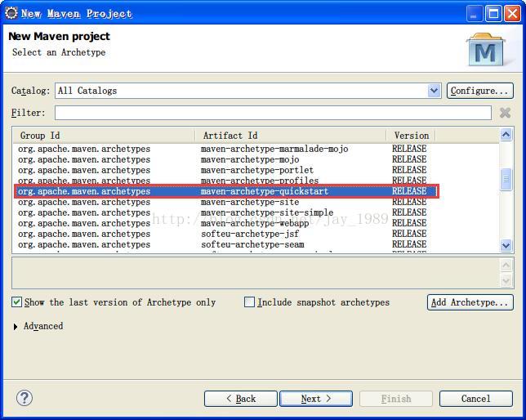Click Add Archetype... button
526x420 pixels.
pyautogui.click(x=470, y=302)
